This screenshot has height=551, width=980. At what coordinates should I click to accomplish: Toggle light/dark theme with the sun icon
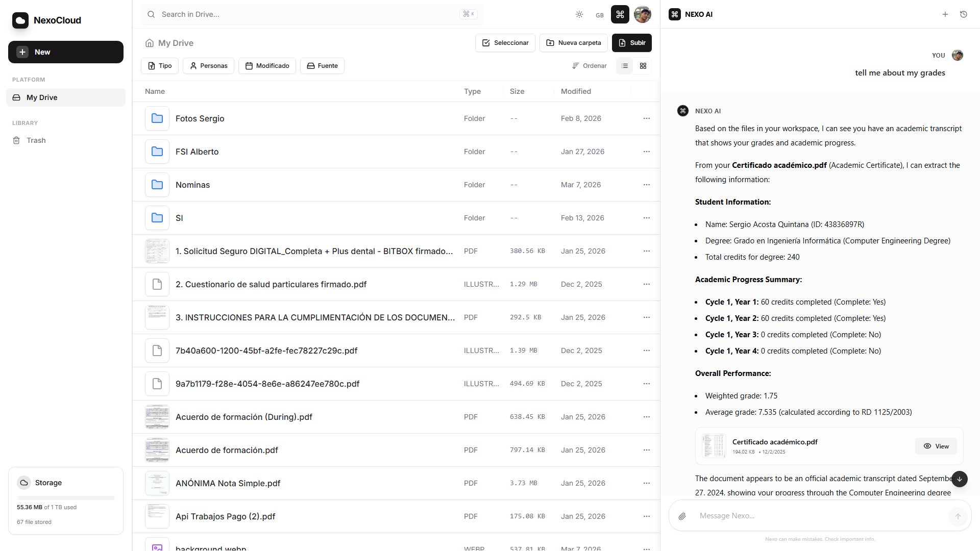point(579,14)
